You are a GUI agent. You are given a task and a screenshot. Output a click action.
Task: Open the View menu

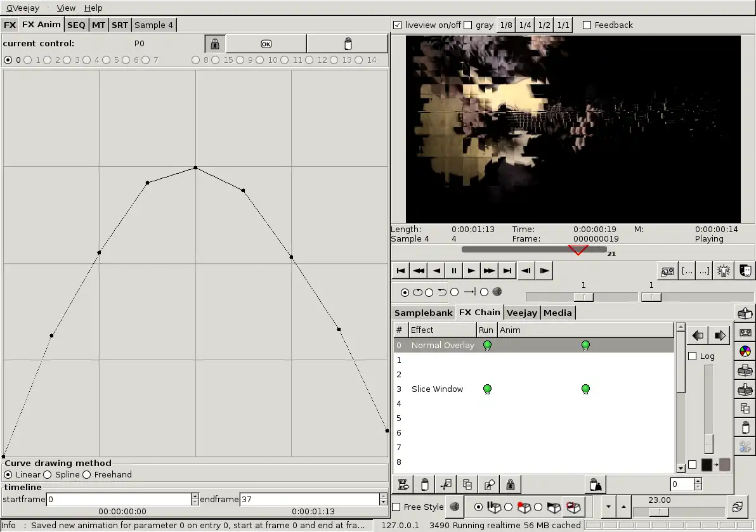pos(66,8)
